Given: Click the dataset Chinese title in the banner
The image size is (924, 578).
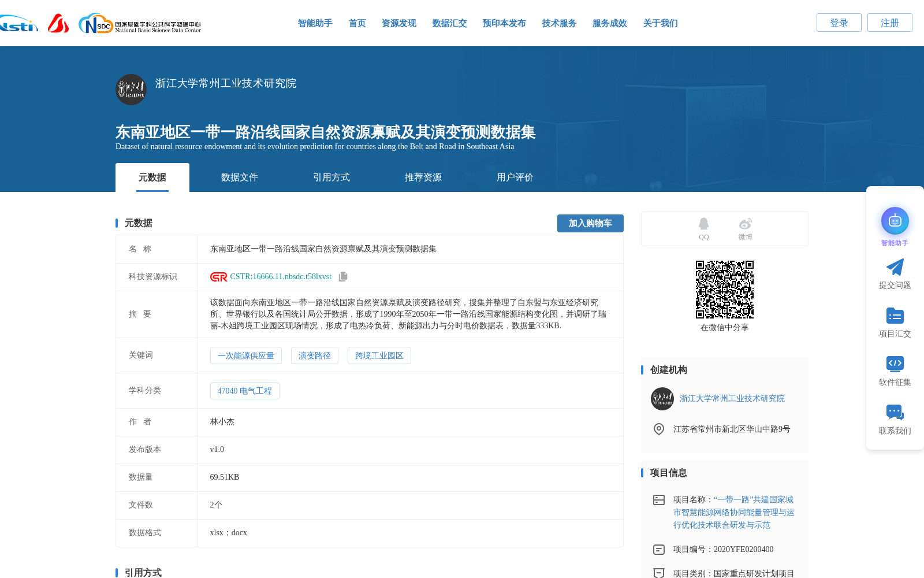Looking at the screenshot, I should pyautogui.click(x=326, y=132).
